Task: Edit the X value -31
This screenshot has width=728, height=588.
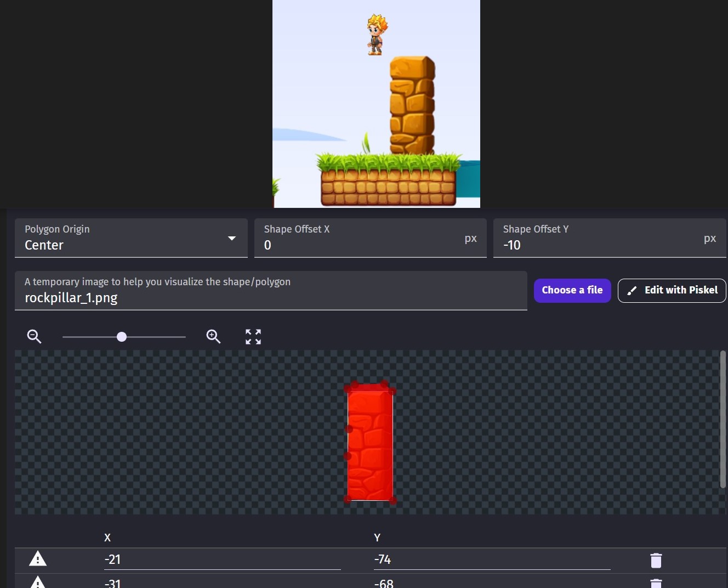Action: (x=222, y=583)
